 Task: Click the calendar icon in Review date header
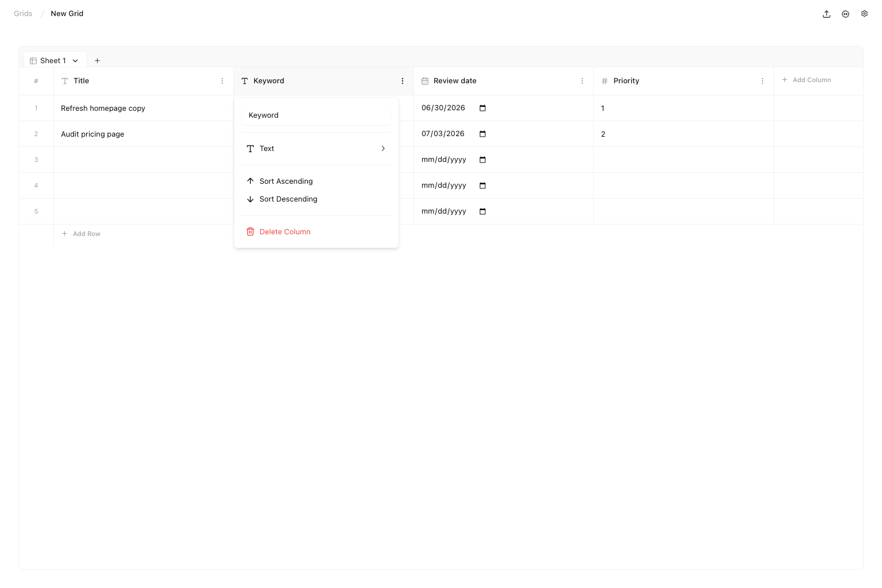[x=425, y=81]
